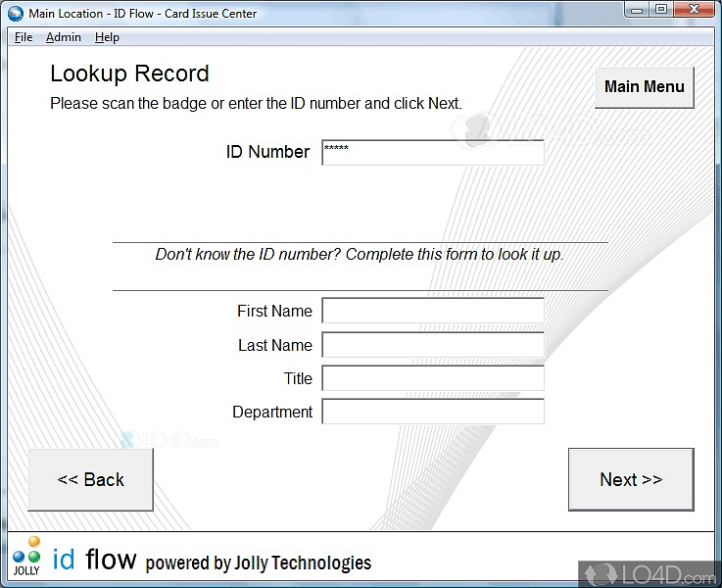Click the 'First Name' field label

point(275,312)
